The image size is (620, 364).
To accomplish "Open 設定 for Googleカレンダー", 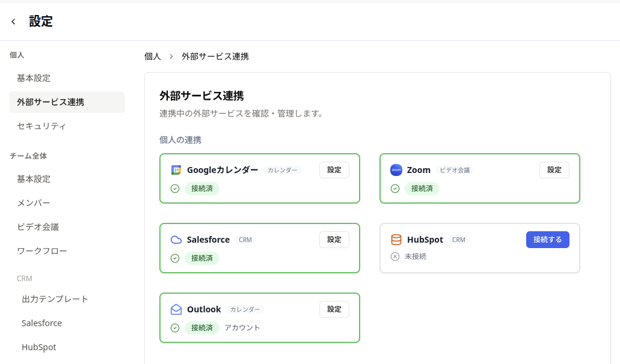I will click(334, 170).
